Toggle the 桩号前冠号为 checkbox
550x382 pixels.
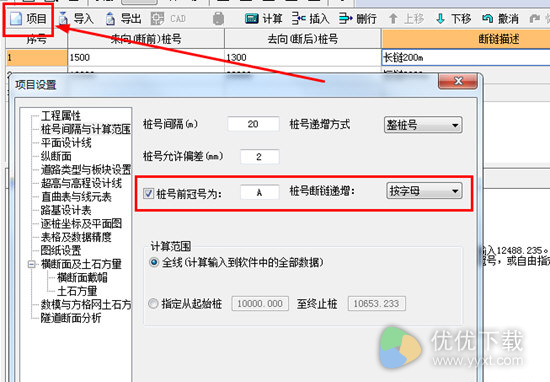tap(148, 193)
